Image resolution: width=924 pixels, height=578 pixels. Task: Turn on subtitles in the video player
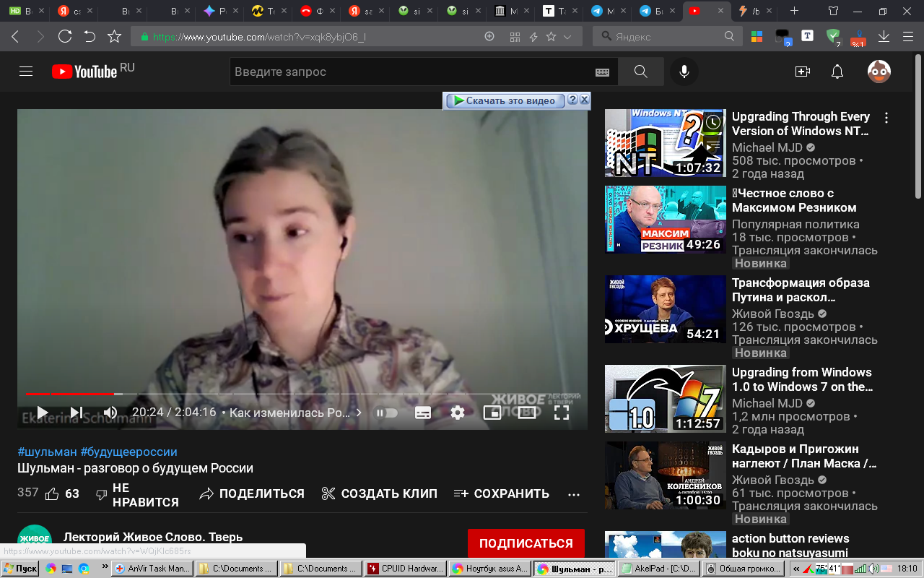pos(423,413)
